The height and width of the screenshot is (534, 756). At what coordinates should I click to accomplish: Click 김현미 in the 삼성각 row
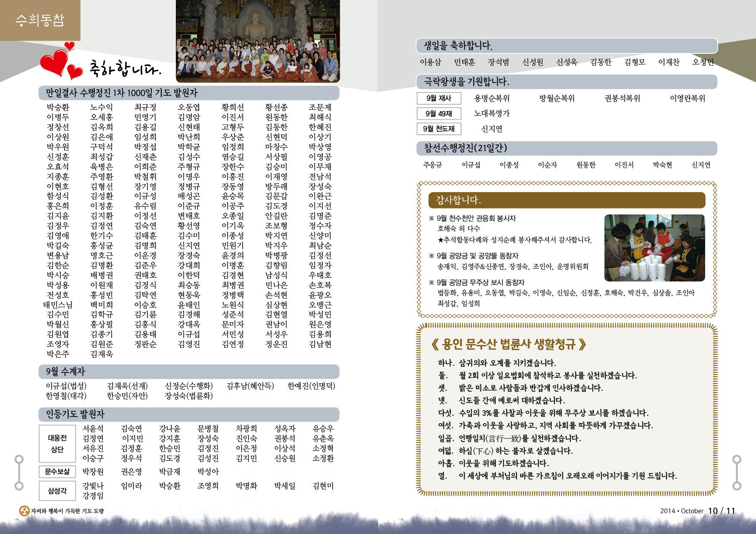pyautogui.click(x=323, y=486)
